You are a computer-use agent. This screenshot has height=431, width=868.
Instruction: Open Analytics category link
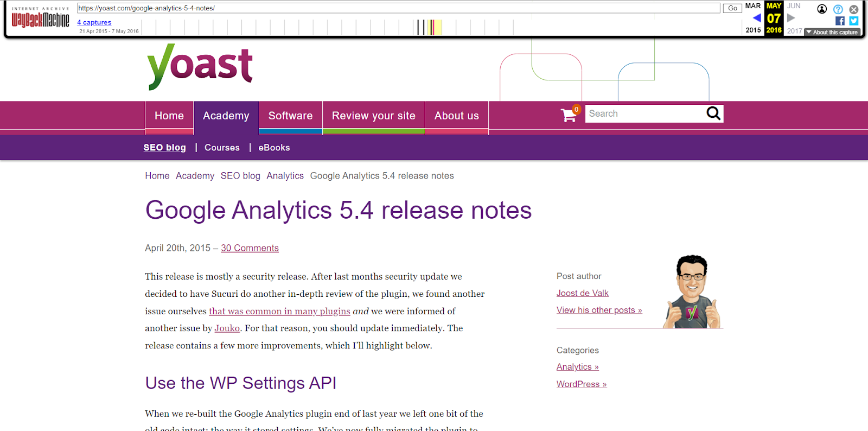pyautogui.click(x=578, y=367)
